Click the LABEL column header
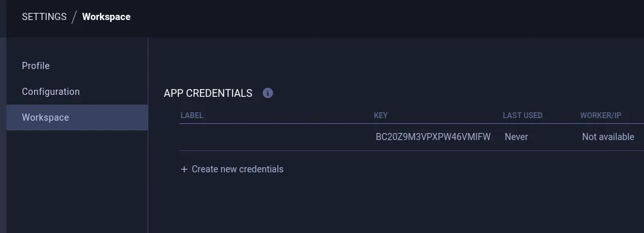Viewport: 644px width, 233px height. 192,116
